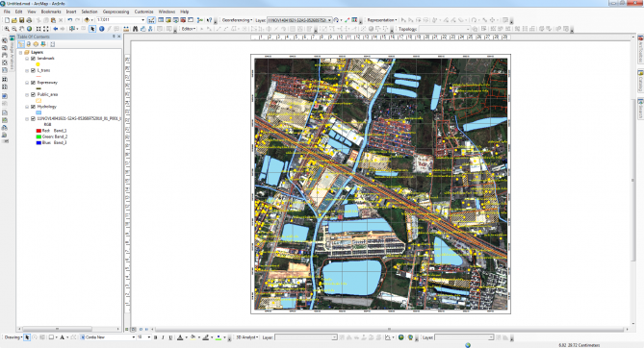Screen dimensions: 644x348
Task: Uncheck the Expressway layer visibility
Action: pyautogui.click(x=33, y=83)
